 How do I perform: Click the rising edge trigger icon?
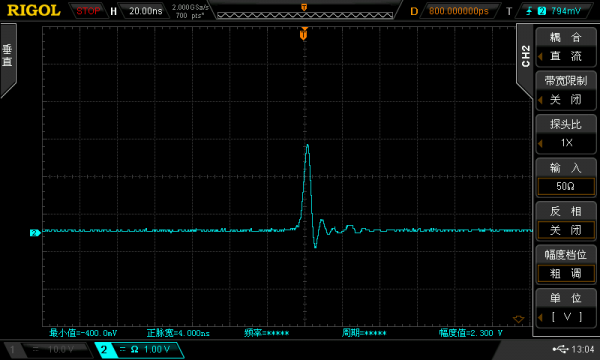[529, 11]
